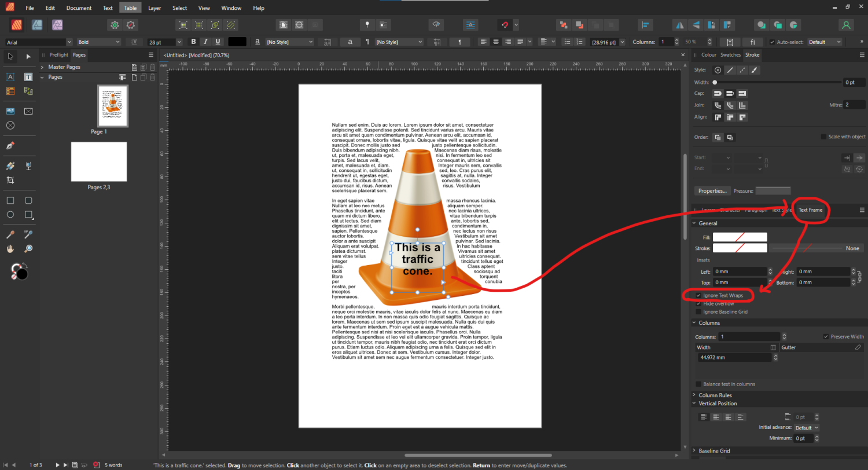868x470 pixels.
Task: Select the Move tool
Action: (x=10, y=56)
